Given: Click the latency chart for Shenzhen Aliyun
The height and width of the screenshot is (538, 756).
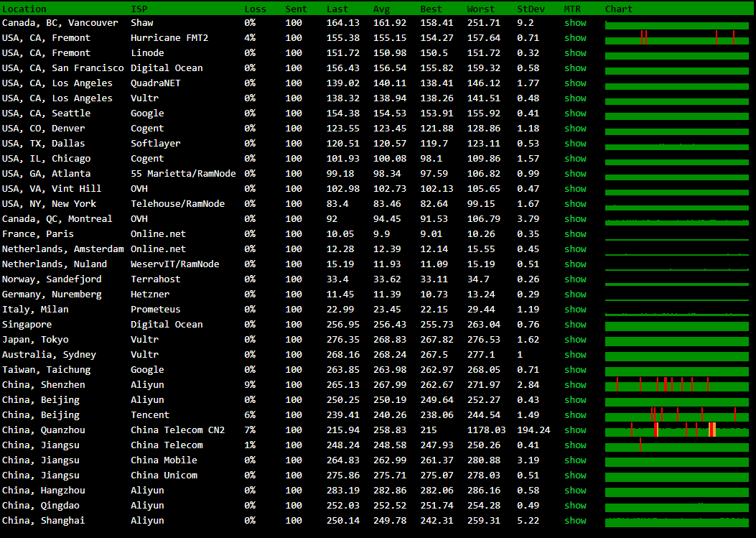Looking at the screenshot, I should pos(676,385).
